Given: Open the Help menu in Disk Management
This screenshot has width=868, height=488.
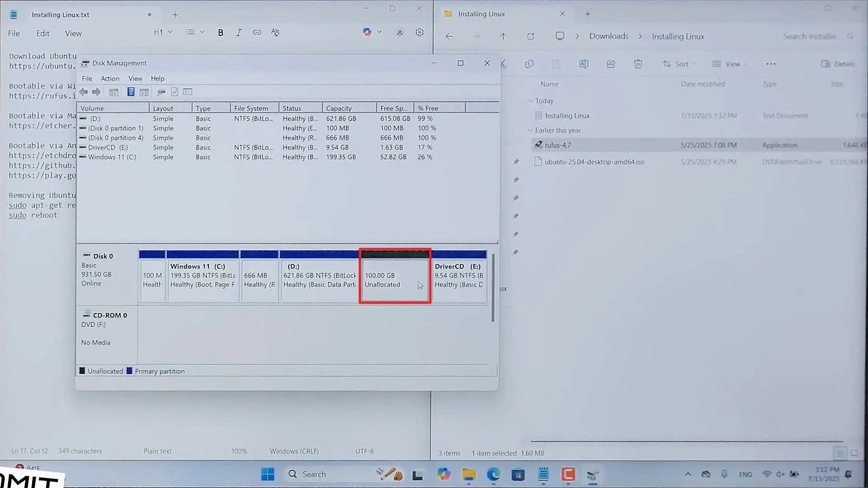Looking at the screenshot, I should [157, 79].
